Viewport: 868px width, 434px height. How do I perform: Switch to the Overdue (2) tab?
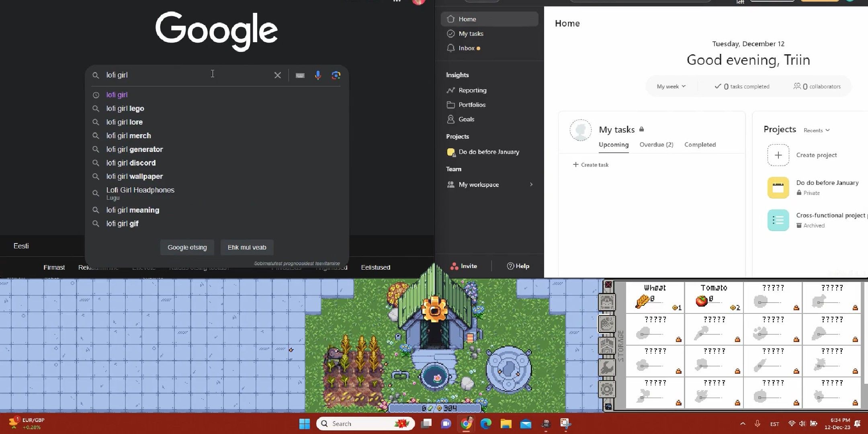point(656,145)
